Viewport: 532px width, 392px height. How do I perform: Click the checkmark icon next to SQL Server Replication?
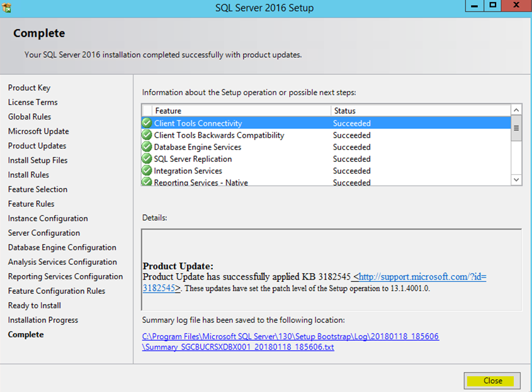click(x=146, y=159)
